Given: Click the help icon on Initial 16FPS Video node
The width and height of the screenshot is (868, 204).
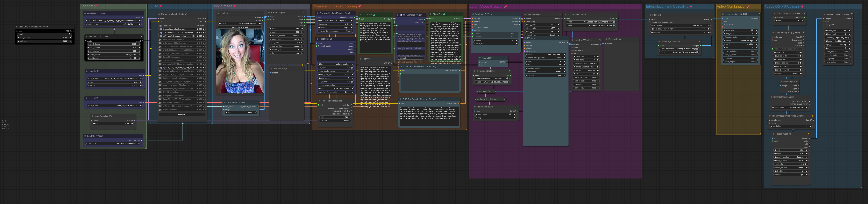Looking at the screenshot, I should point(600,40).
